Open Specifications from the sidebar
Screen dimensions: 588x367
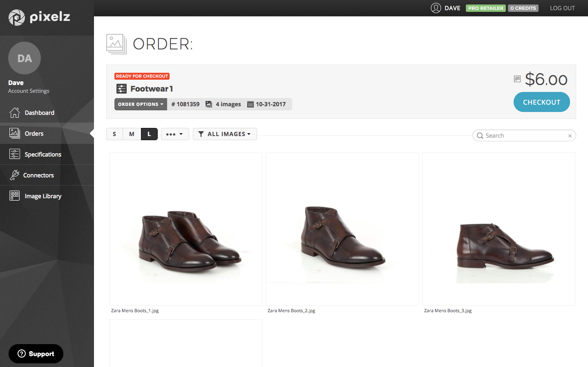[x=42, y=154]
